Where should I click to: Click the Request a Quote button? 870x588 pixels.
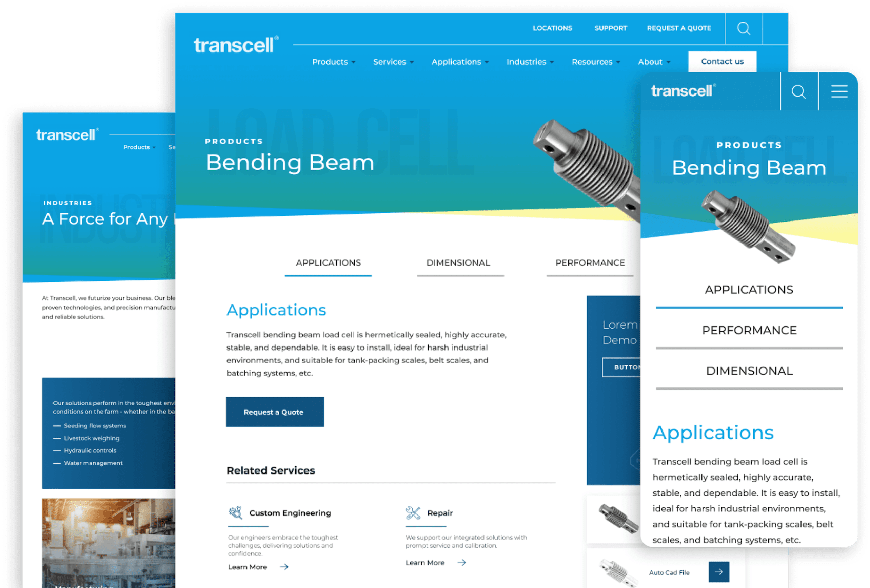[272, 412]
